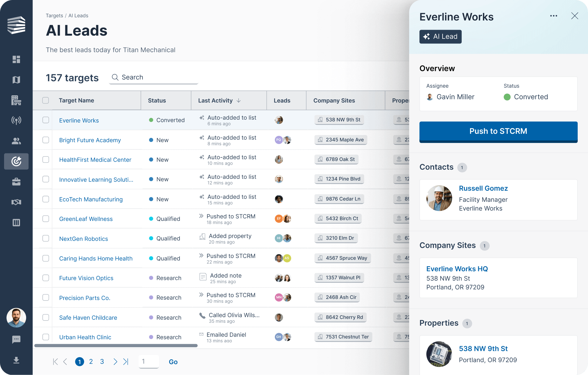Open the Russell Gomez contact link
Viewport: 588px width, 375px height.
click(x=483, y=188)
